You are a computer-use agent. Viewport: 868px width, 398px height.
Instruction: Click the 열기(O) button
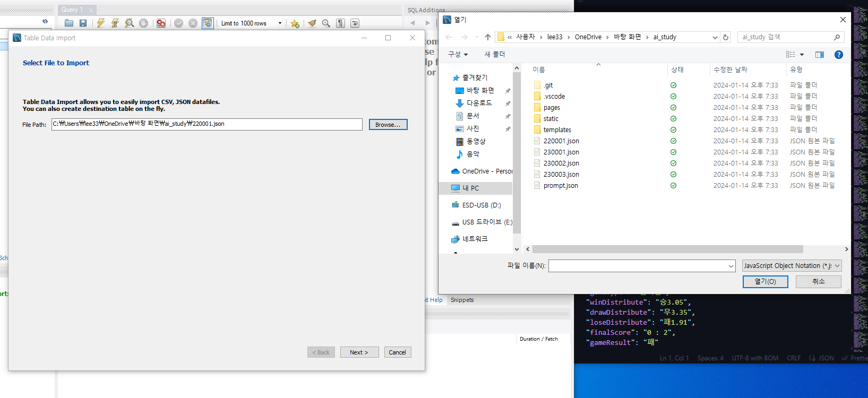coord(765,282)
